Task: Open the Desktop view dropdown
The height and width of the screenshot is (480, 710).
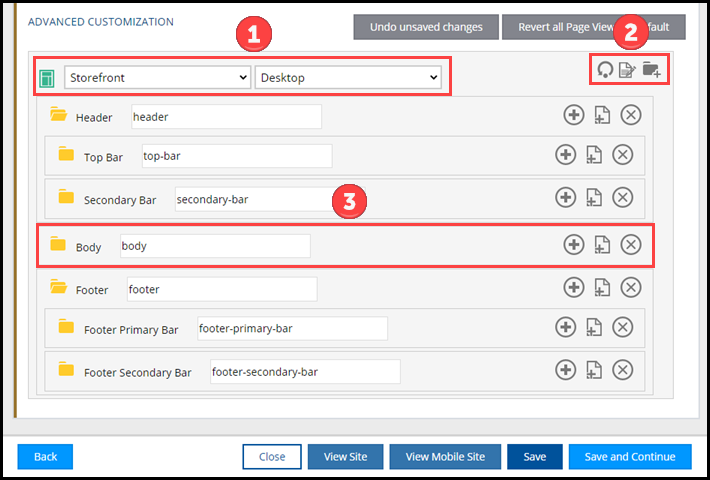Action: [x=348, y=77]
